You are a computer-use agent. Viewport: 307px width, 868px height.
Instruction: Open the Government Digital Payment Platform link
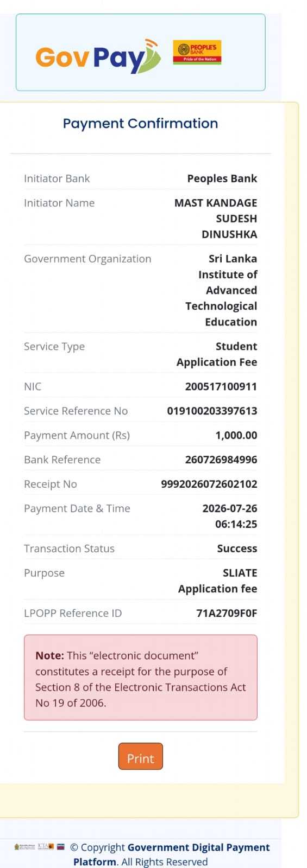171,854
